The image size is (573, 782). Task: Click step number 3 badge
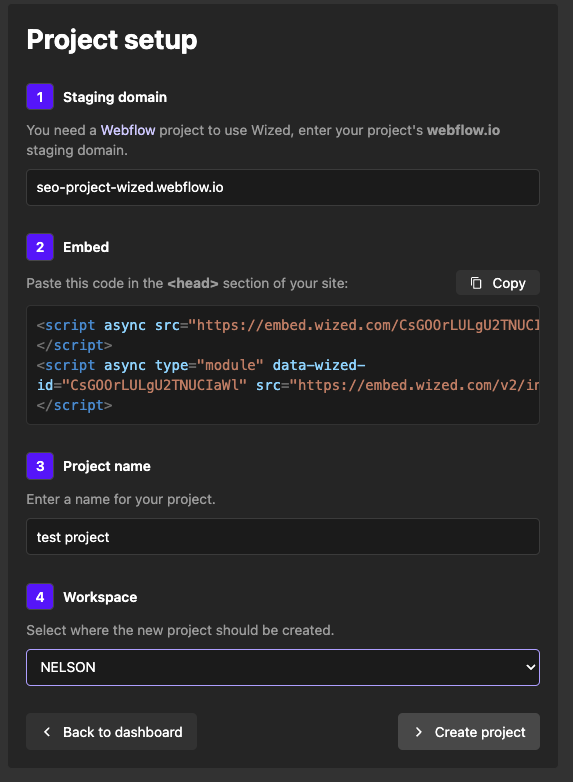(40, 466)
